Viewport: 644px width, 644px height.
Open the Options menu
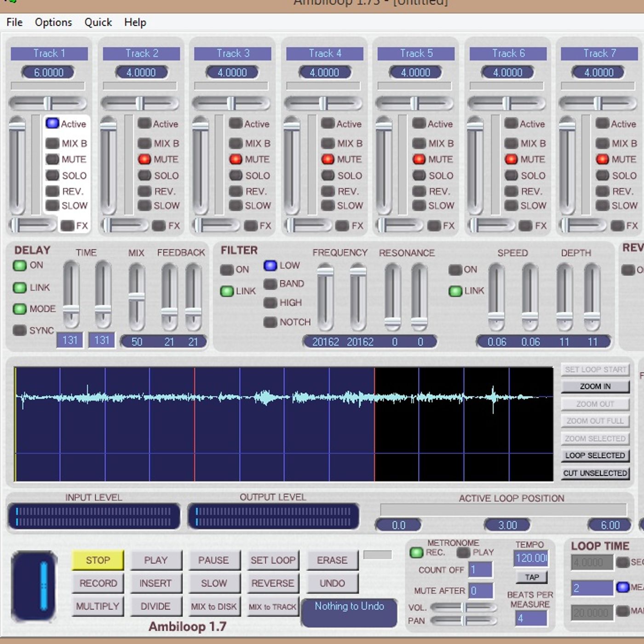53,22
